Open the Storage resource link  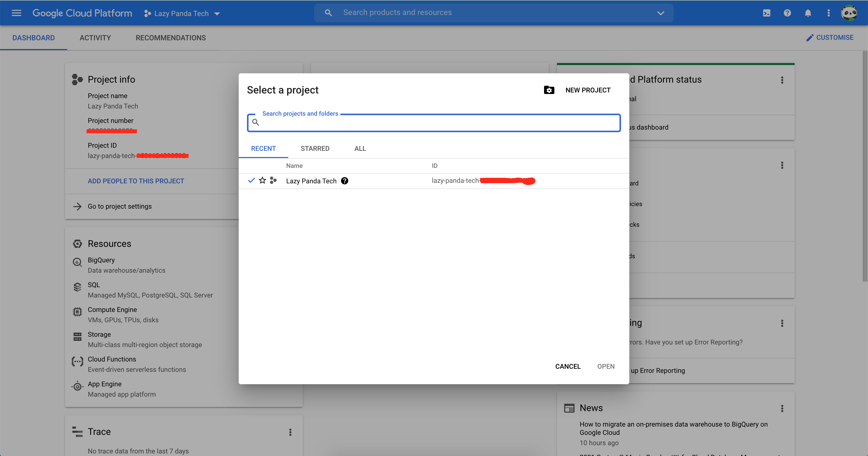99,334
